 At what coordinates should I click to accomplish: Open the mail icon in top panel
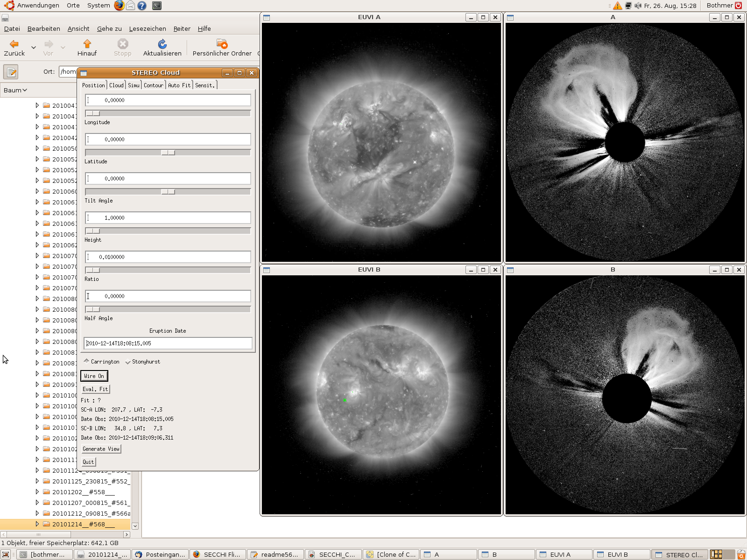131,6
